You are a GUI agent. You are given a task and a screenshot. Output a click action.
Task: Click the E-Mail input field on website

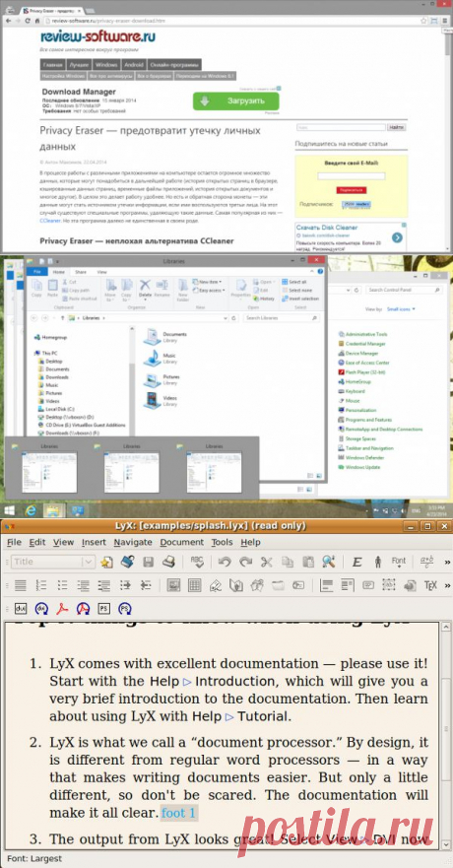[352, 176]
